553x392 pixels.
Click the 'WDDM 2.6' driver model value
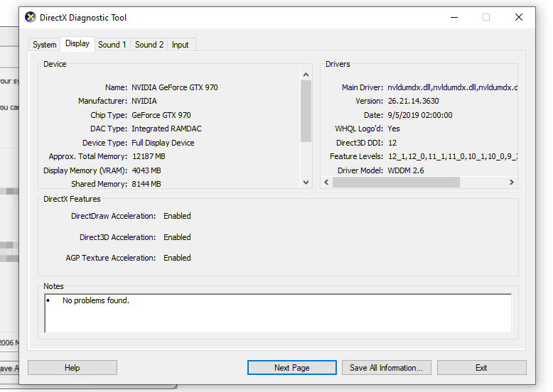(406, 170)
